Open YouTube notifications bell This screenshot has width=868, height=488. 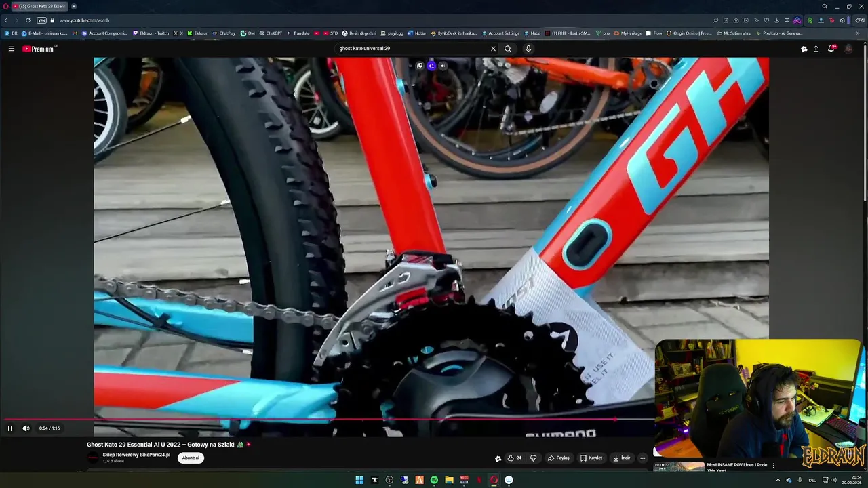(831, 49)
